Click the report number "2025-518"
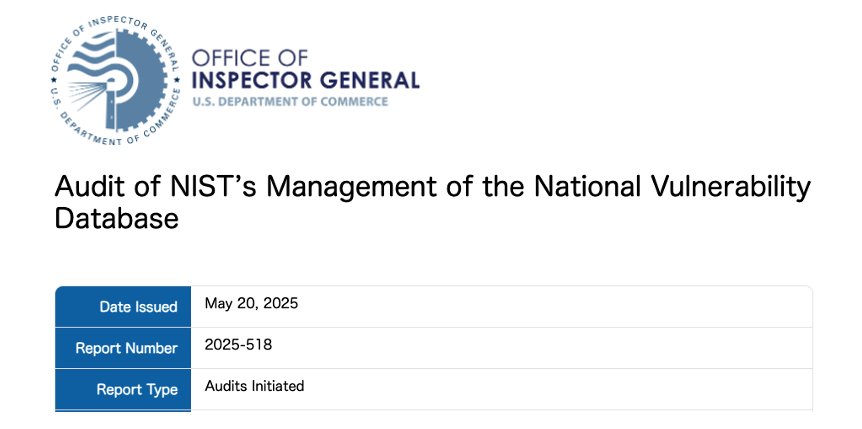Image resolution: width=862 pixels, height=429 pixels. click(238, 344)
